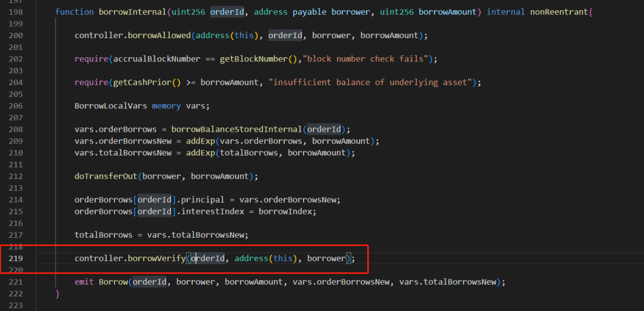This screenshot has height=311, width=644.
Task: Click line number 219 in gutter
Action: pos(16,259)
